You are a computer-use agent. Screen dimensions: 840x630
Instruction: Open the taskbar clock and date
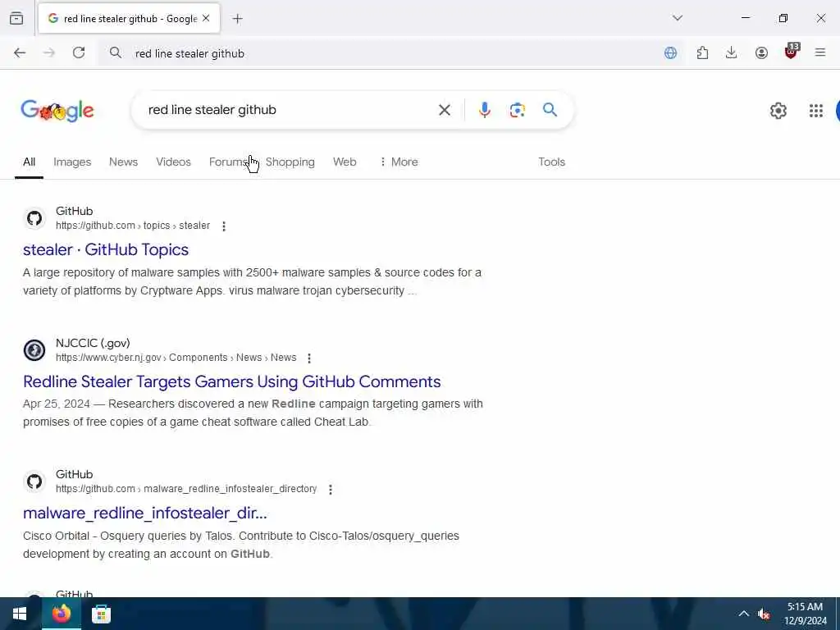tap(805, 614)
